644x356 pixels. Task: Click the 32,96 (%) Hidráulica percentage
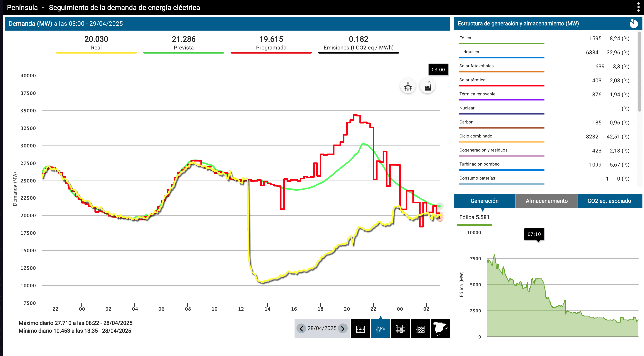[618, 53]
